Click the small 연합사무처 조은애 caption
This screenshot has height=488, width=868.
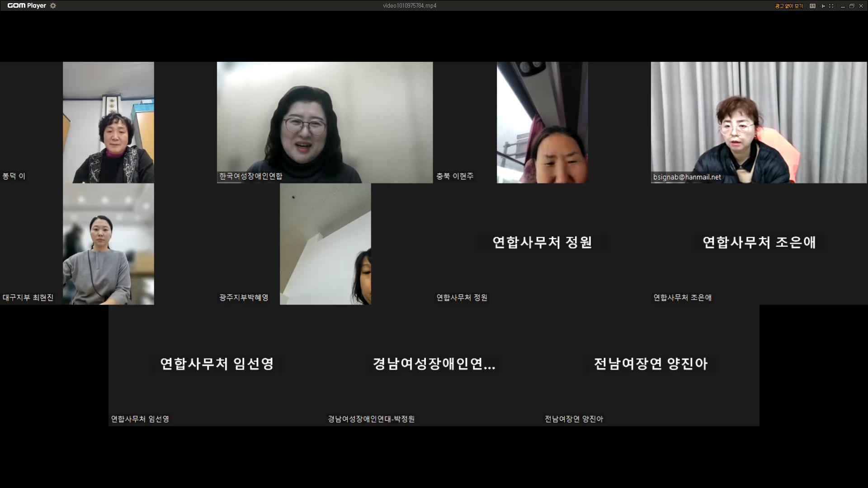pyautogui.click(x=682, y=298)
